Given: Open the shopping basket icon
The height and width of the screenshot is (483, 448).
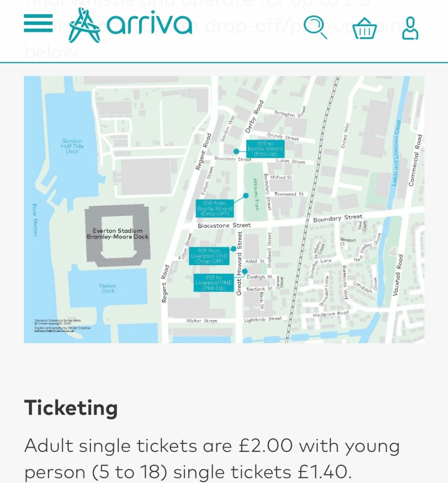Looking at the screenshot, I should tap(365, 28).
